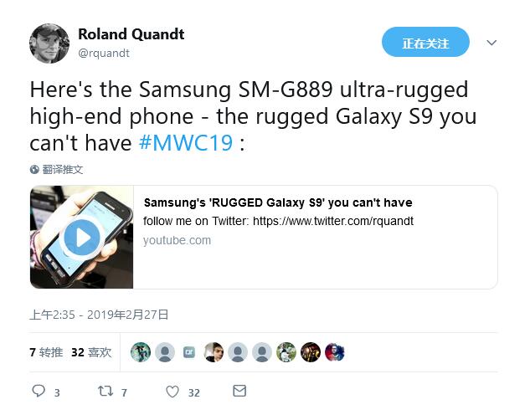Screen dimensions: 530x420
Task: Open the #MWC19 hashtag
Action: pos(186,143)
